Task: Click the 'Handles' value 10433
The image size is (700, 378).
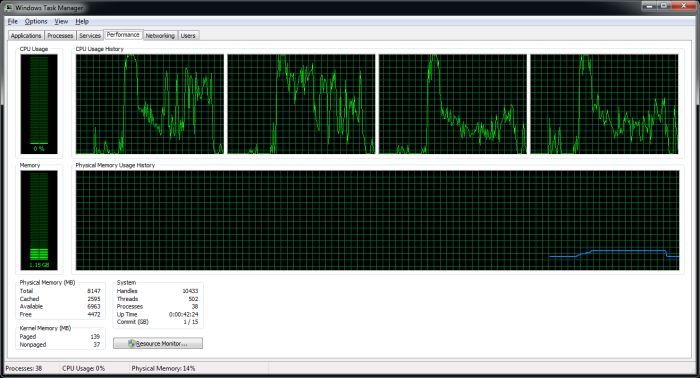Action: click(190, 291)
